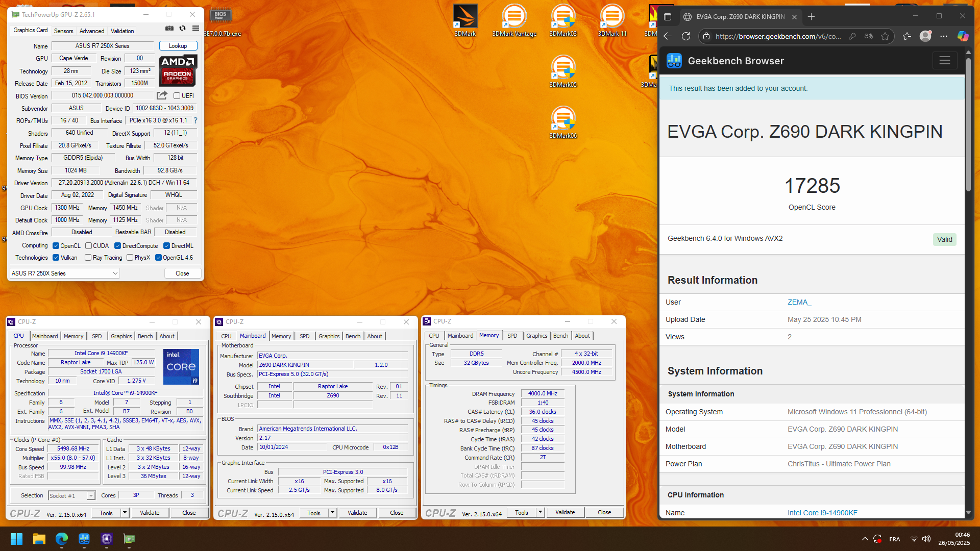
Task: Click the favorite star icon in address bar
Action: pyautogui.click(x=885, y=36)
